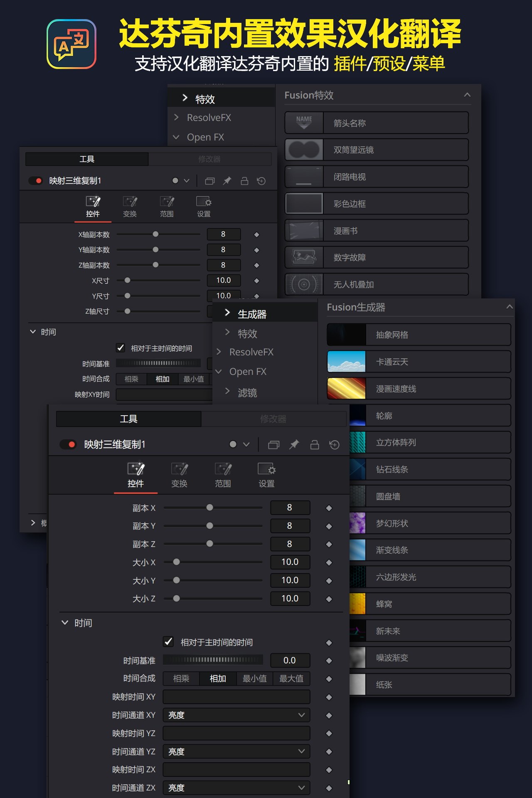The width and height of the screenshot is (532, 798).
Task: Toggle the red enable switch in the back inspector
Action: [35, 181]
